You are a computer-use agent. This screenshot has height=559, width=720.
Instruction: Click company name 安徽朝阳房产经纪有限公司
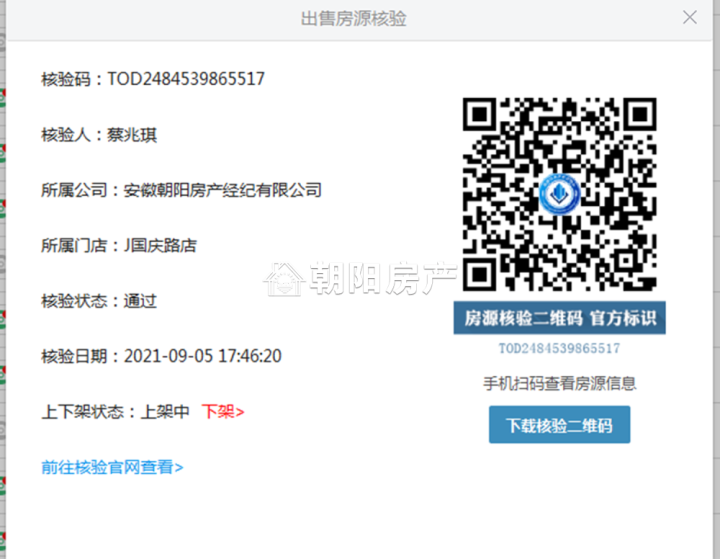(223, 190)
